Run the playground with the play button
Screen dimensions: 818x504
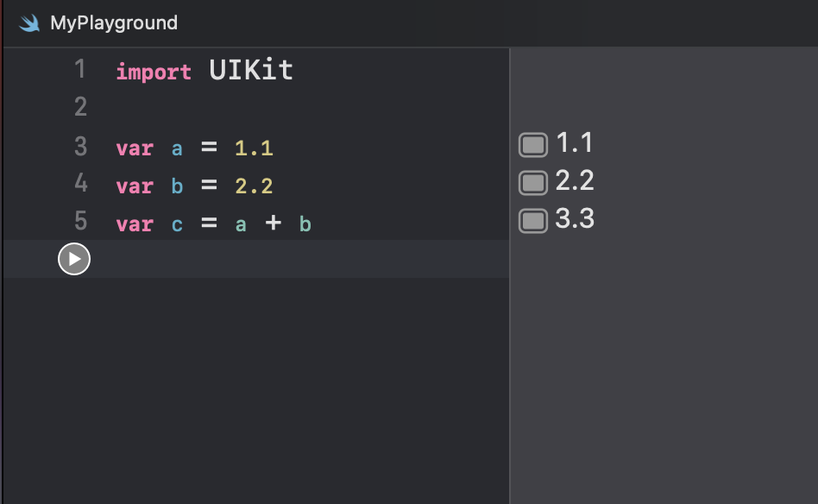tap(74, 259)
